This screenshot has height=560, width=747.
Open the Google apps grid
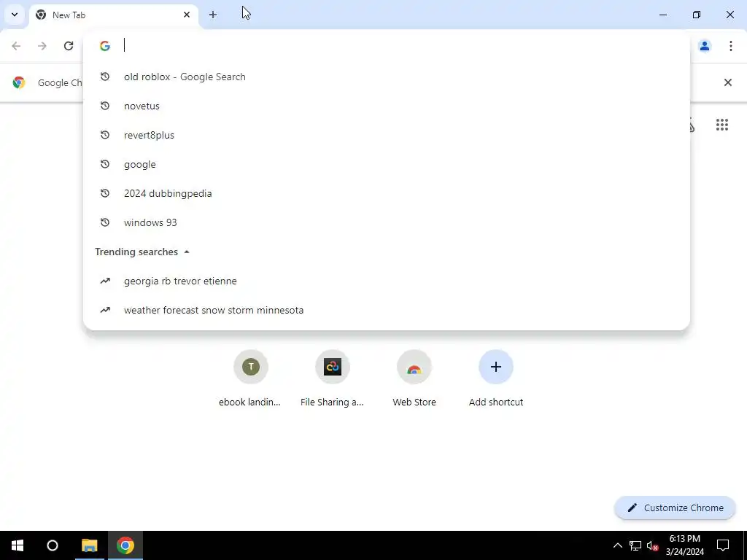tap(721, 125)
